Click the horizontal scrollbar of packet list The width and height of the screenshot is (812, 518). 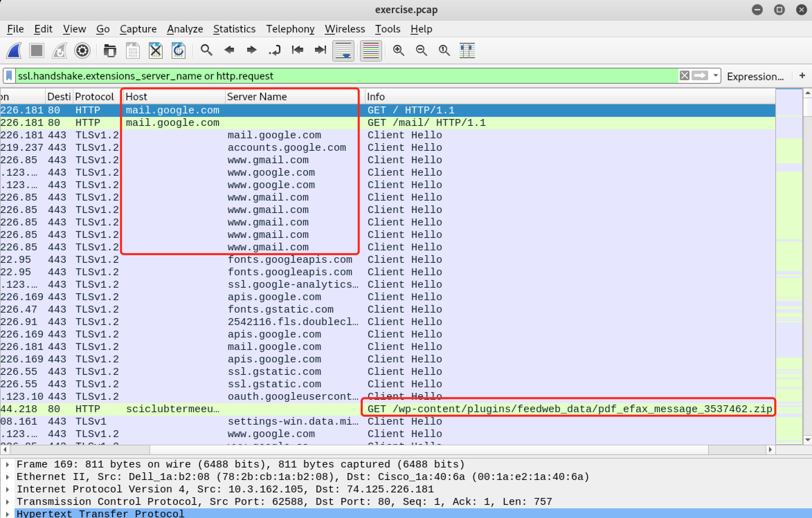click(429, 450)
